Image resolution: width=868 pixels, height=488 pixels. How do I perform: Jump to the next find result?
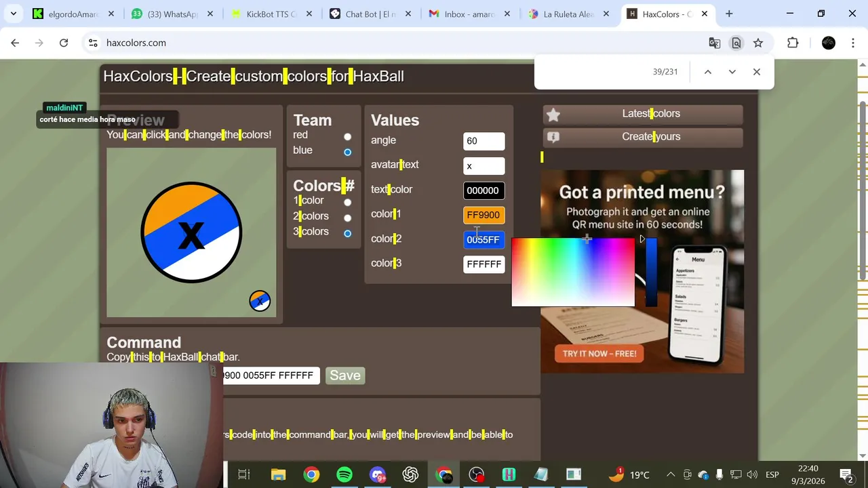pos(732,72)
